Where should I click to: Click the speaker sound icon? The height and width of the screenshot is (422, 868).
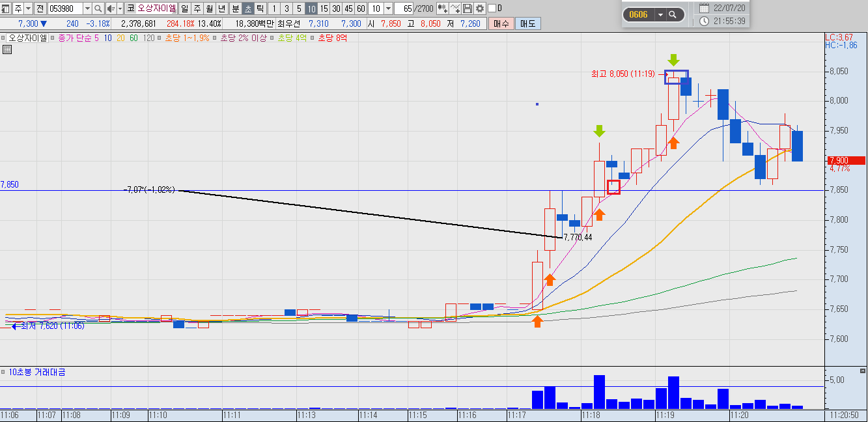point(111,8)
